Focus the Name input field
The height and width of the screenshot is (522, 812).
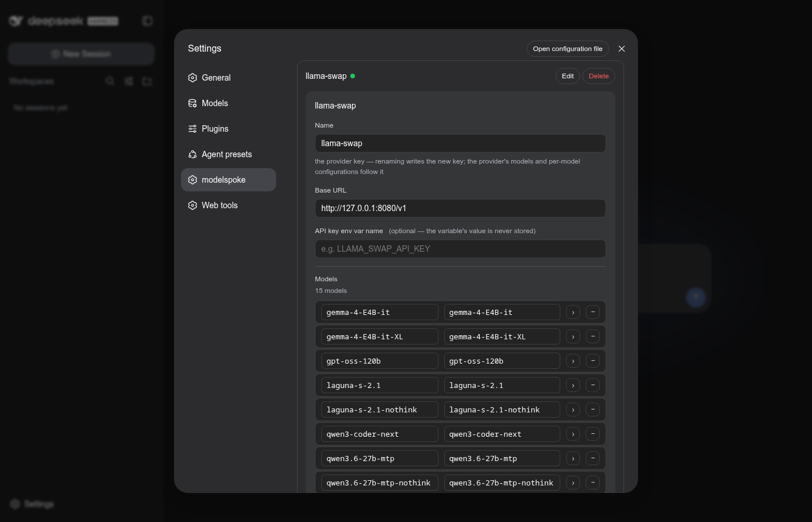coord(461,143)
